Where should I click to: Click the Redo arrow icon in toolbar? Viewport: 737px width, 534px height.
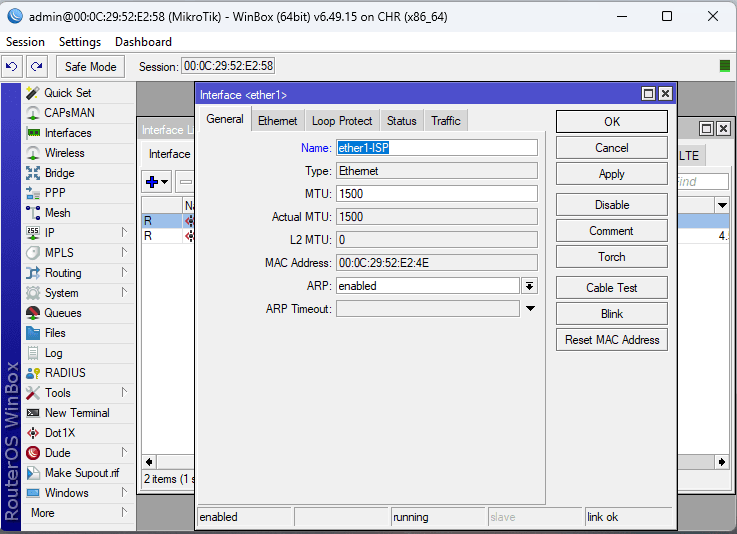37,67
